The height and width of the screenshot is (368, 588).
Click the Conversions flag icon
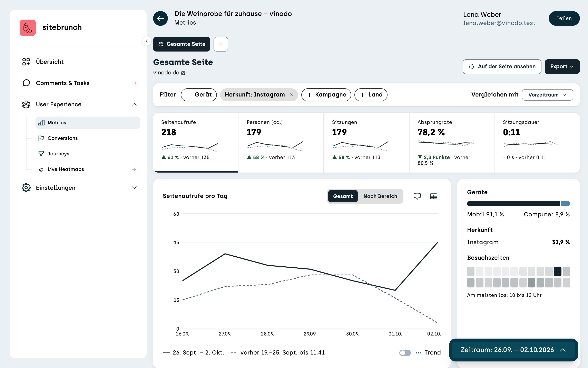click(x=41, y=138)
